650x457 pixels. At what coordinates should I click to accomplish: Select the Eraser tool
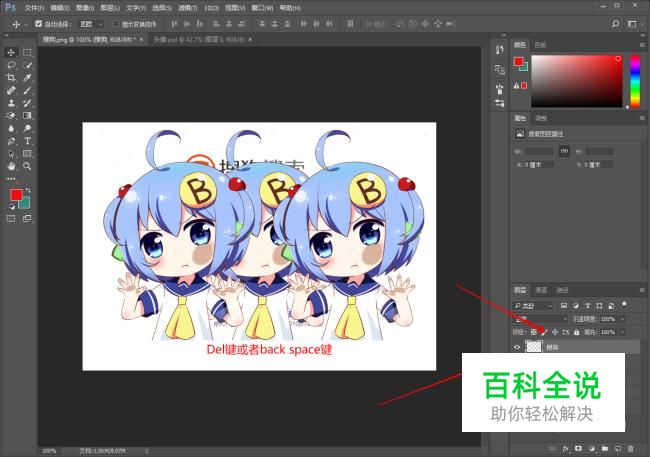11,116
